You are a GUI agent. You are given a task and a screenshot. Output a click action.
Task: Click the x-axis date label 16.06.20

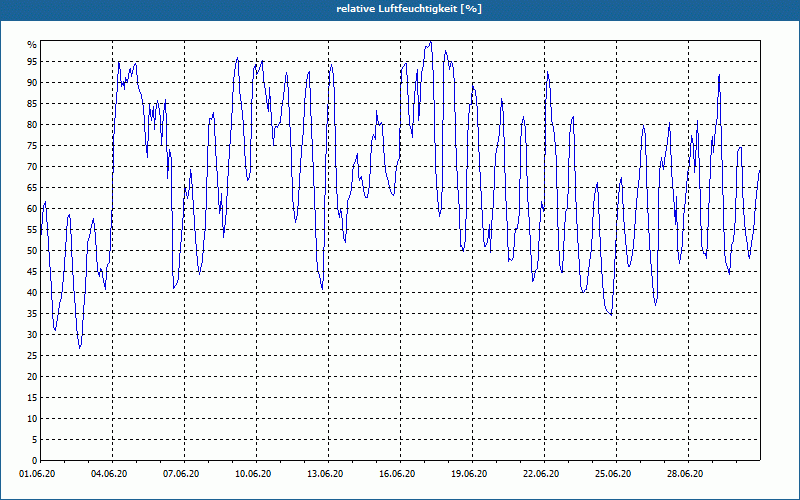click(x=397, y=473)
